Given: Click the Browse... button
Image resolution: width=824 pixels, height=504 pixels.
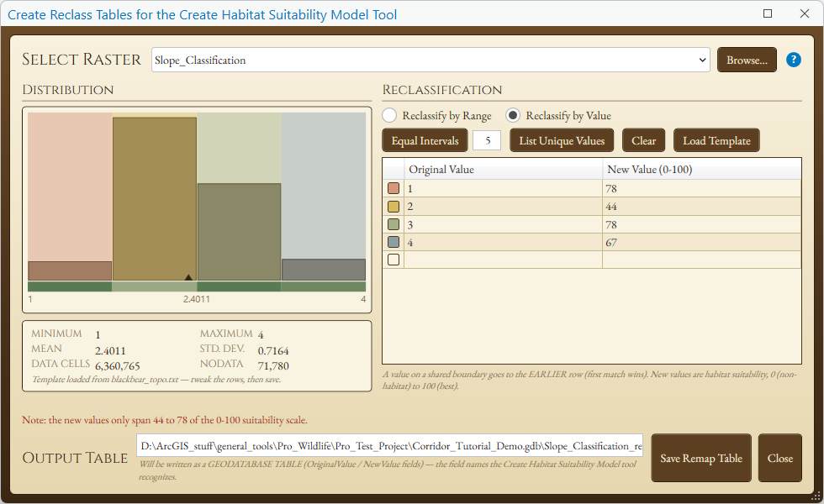Looking at the screenshot, I should tap(747, 60).
